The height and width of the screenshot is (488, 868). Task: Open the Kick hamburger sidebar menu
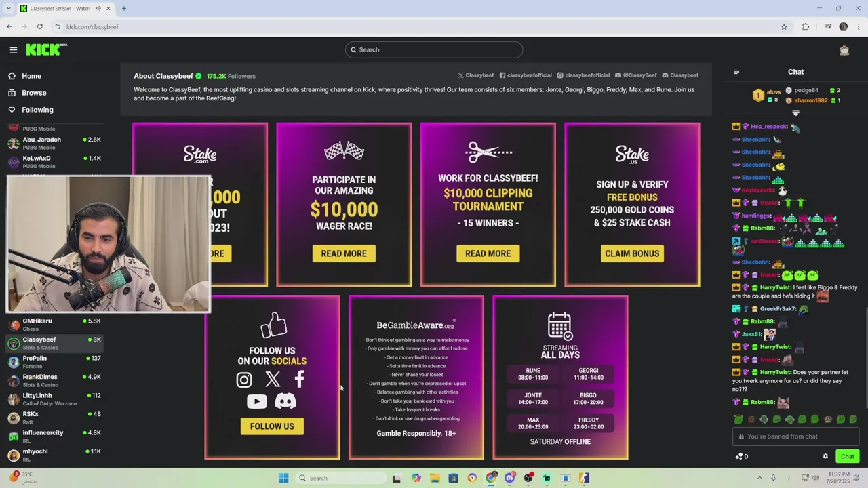click(13, 49)
